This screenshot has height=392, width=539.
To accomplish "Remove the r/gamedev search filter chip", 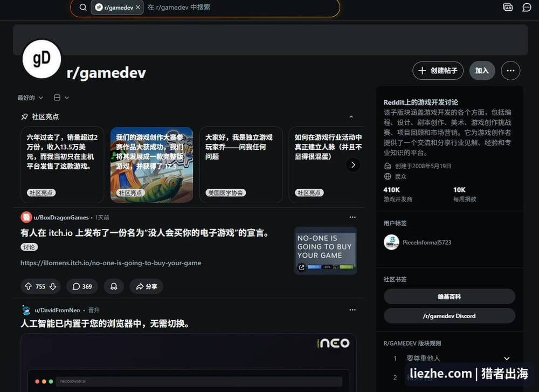I will 138,7.
